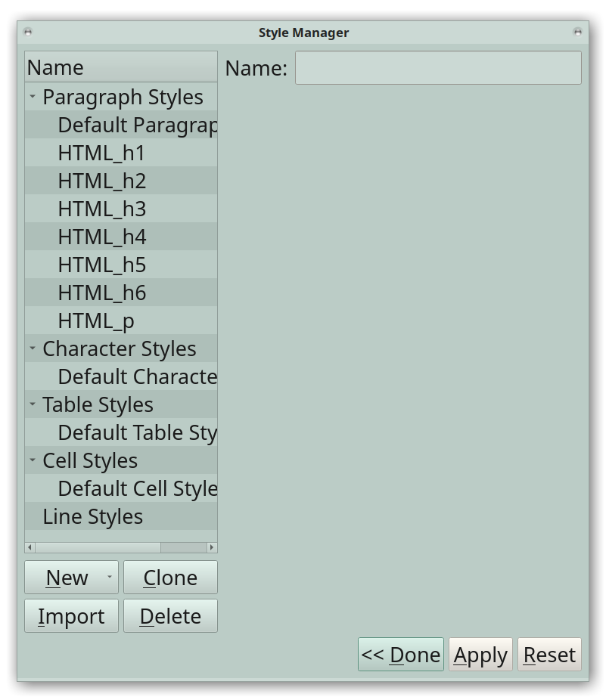This screenshot has height=700, width=606.
Task: Select the HTML_h3 style entry
Action: tap(101, 209)
